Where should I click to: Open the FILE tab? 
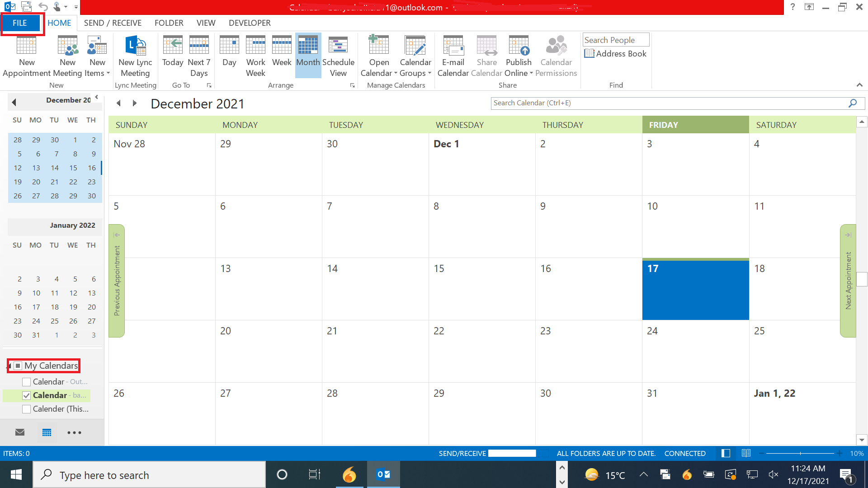click(20, 23)
